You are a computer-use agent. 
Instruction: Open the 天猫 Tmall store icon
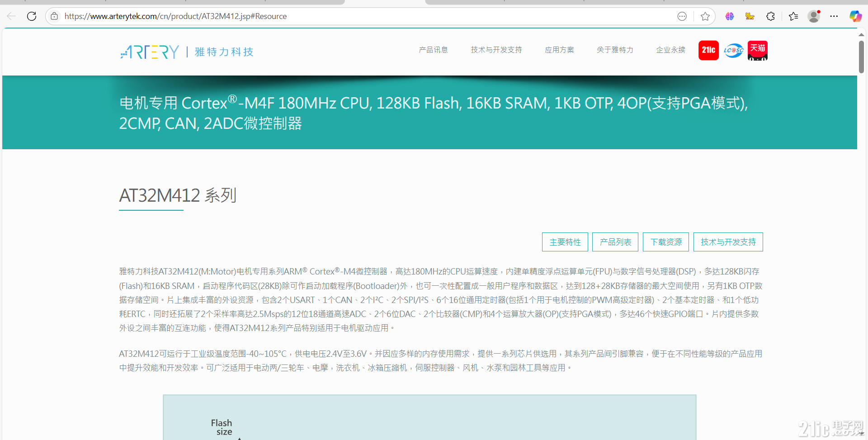[758, 50]
